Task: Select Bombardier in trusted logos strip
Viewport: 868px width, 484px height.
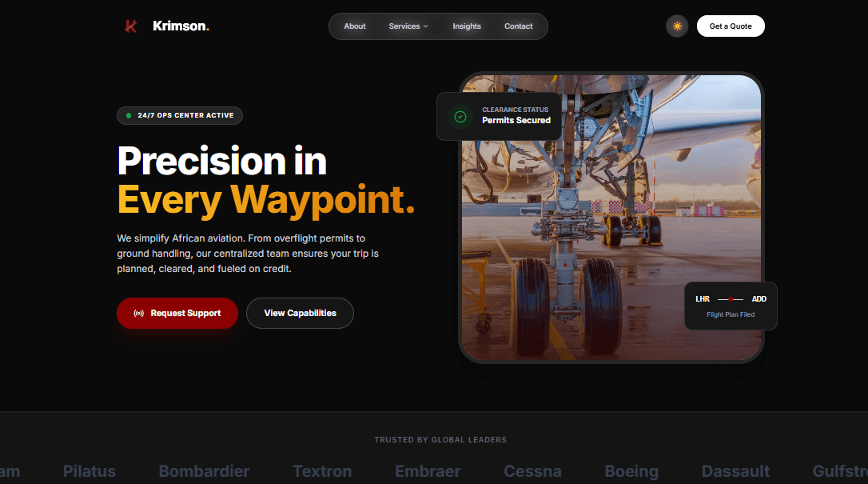Action: pos(204,471)
